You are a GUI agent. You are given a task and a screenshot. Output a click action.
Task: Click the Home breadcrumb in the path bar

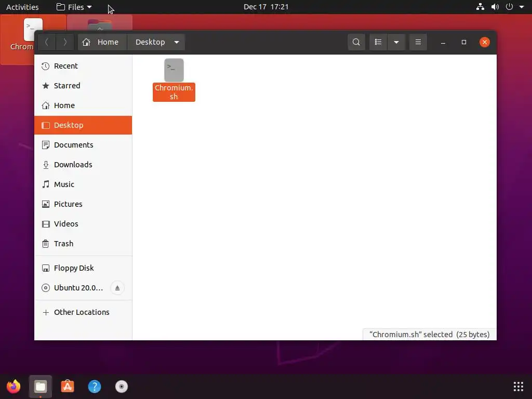coord(102,42)
